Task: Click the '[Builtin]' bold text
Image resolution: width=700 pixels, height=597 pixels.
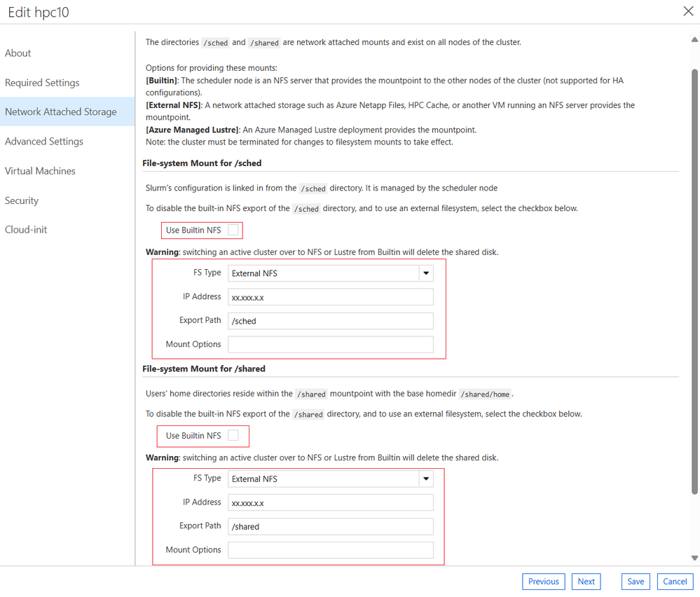Action: tap(163, 81)
